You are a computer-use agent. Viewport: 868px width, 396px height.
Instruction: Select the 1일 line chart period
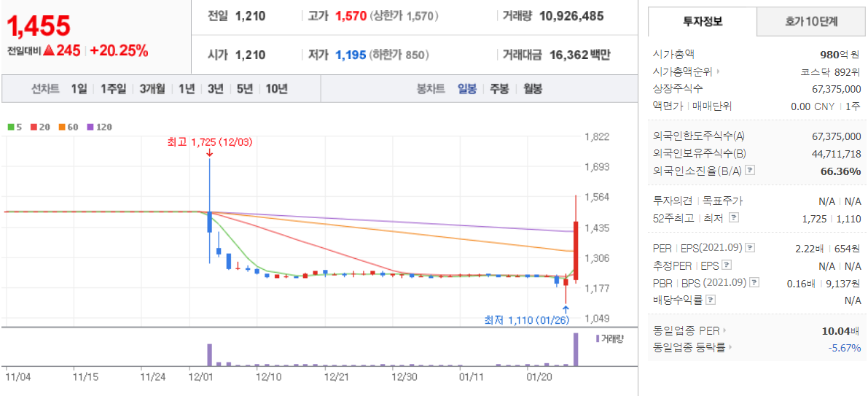pyautogui.click(x=79, y=89)
